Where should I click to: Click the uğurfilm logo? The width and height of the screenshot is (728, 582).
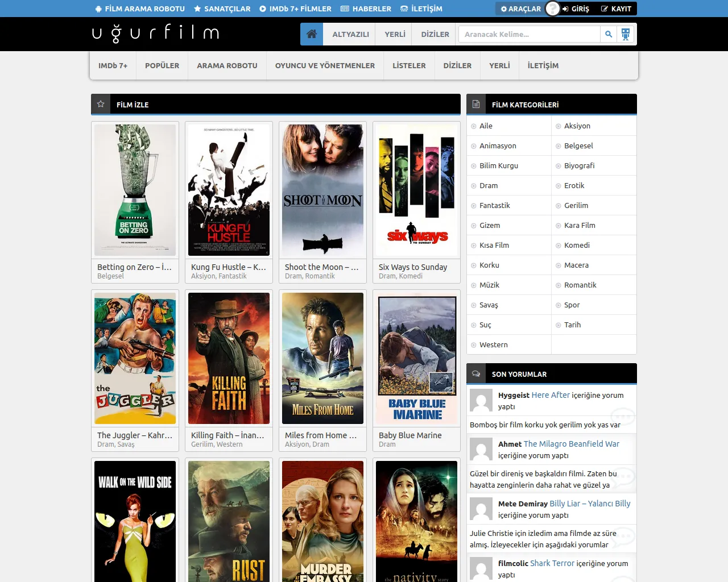(x=155, y=33)
